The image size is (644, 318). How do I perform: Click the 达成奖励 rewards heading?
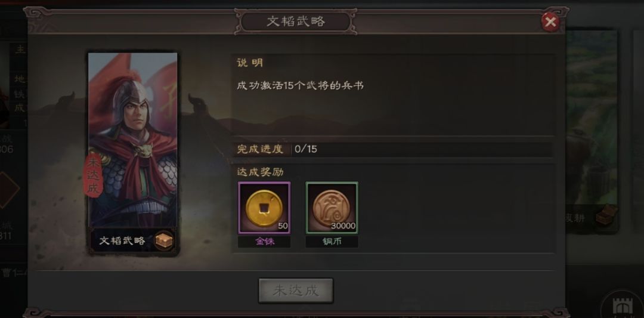coord(261,172)
